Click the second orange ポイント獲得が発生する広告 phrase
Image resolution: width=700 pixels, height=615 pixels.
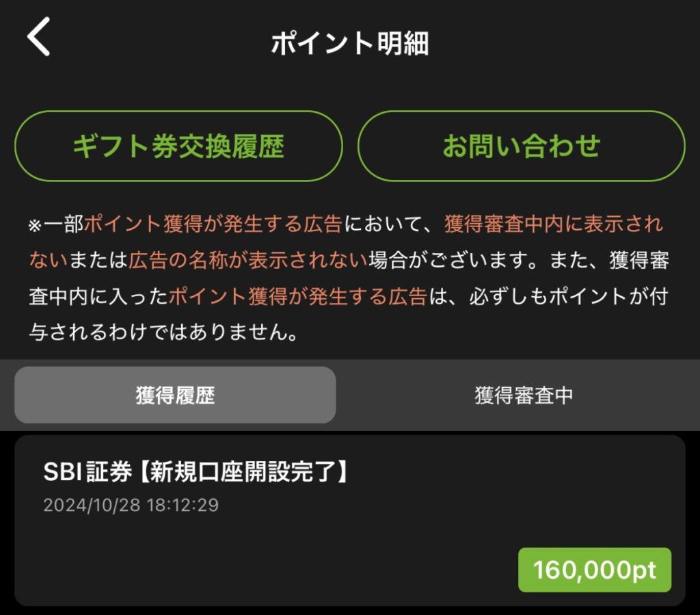click(x=297, y=297)
